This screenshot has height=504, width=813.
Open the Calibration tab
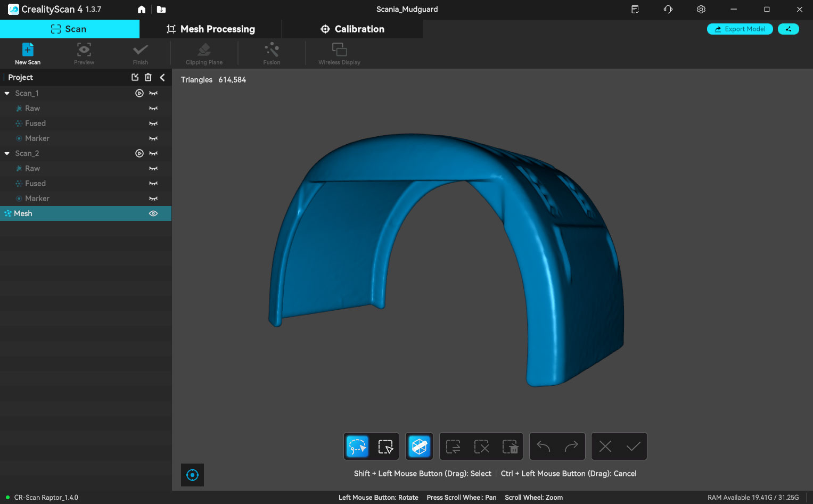coord(352,29)
